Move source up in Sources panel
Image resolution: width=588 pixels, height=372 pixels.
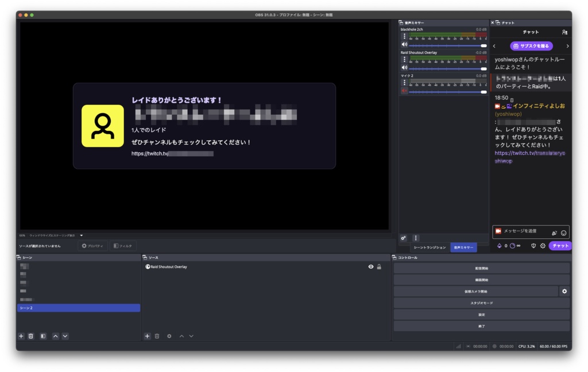(181, 336)
